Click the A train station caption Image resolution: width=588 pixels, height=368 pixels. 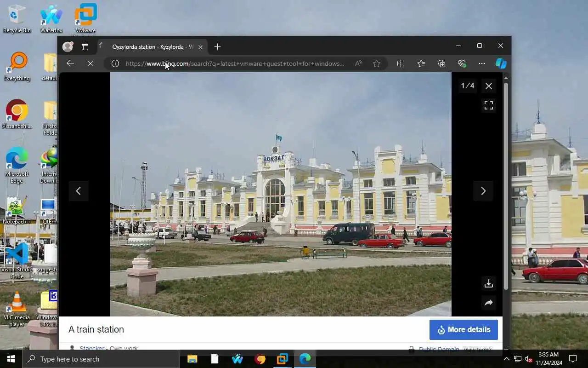pyautogui.click(x=96, y=329)
